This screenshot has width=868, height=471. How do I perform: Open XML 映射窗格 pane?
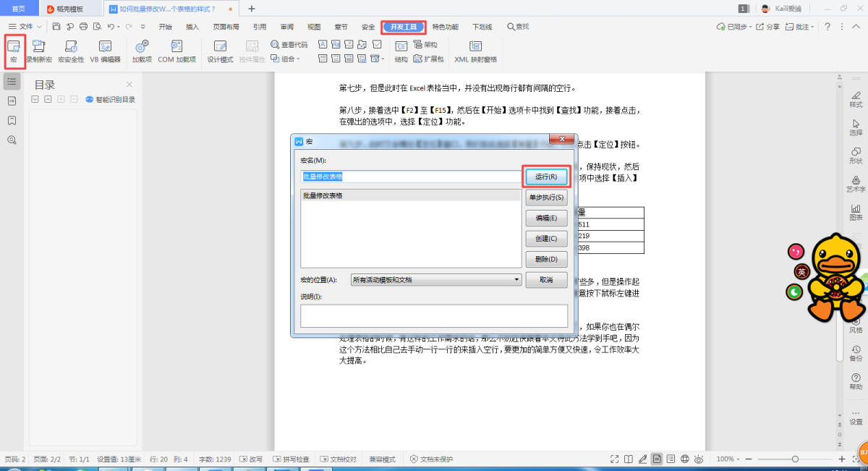pos(475,51)
